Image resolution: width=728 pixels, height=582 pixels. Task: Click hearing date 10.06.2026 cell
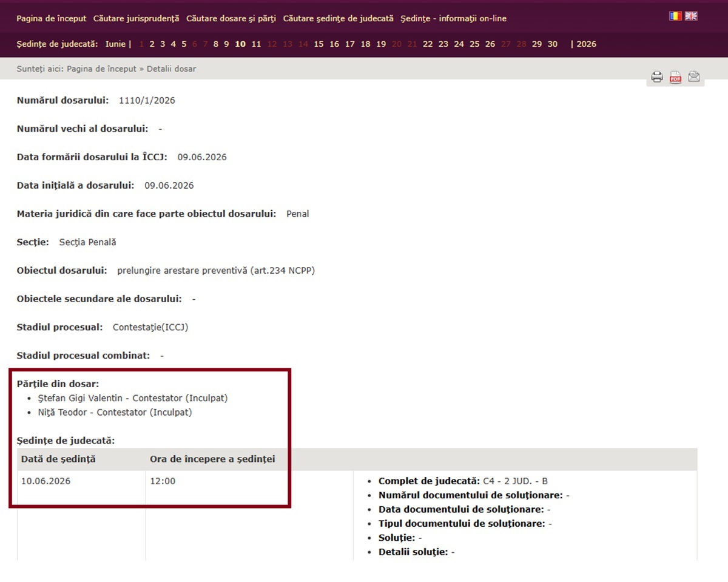click(x=46, y=481)
